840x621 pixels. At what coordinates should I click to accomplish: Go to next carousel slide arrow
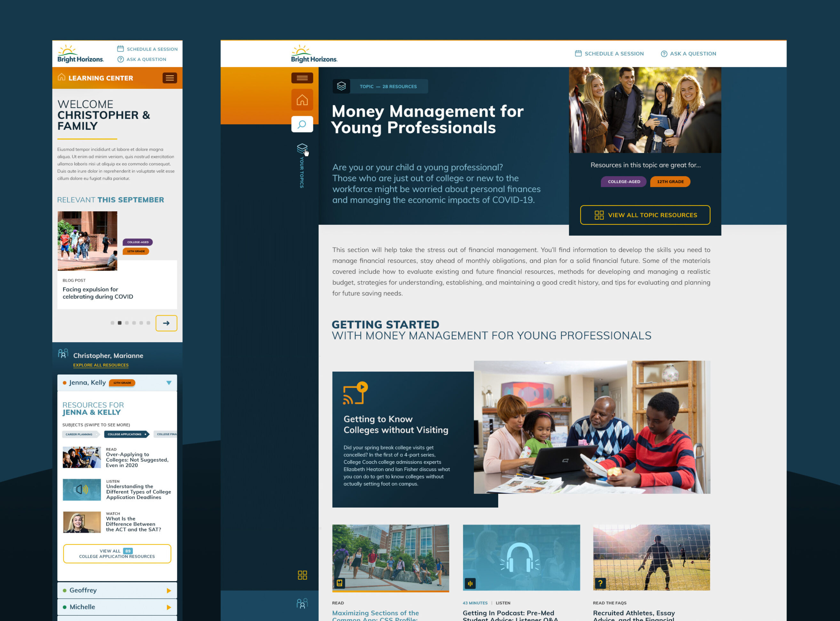(x=166, y=323)
